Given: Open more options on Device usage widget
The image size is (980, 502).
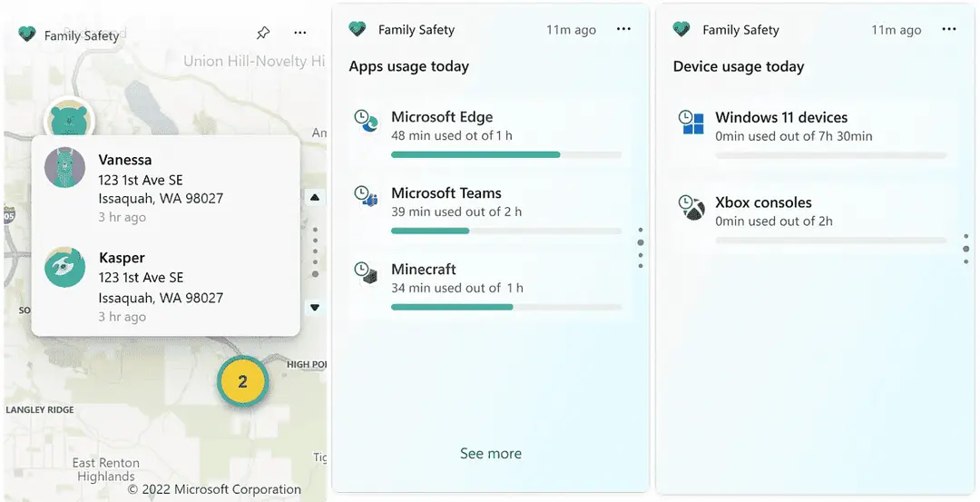Looking at the screenshot, I should (x=949, y=29).
